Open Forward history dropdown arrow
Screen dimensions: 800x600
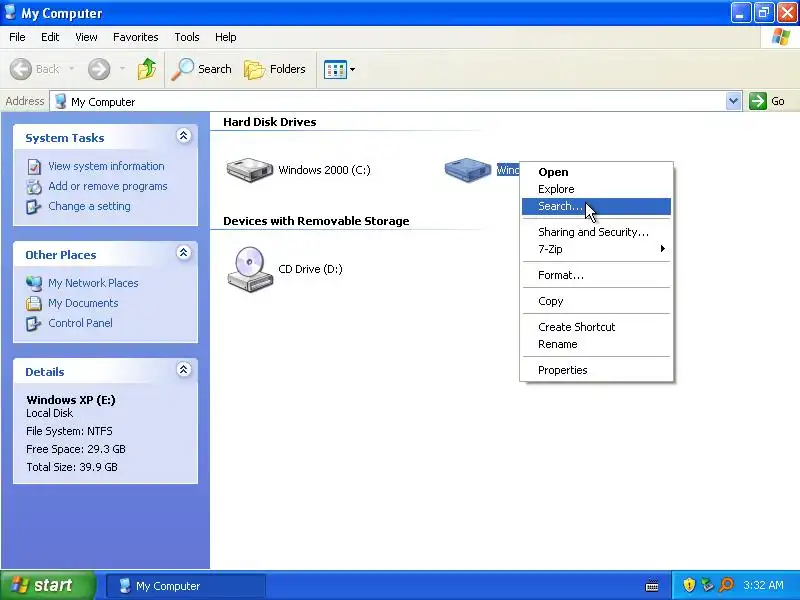[x=122, y=69]
